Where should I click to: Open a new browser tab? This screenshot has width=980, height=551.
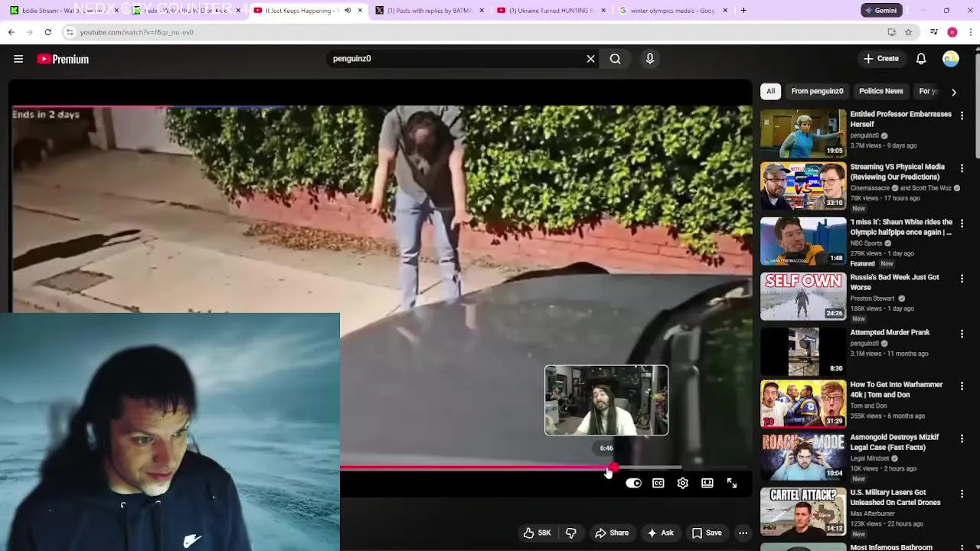click(x=743, y=11)
